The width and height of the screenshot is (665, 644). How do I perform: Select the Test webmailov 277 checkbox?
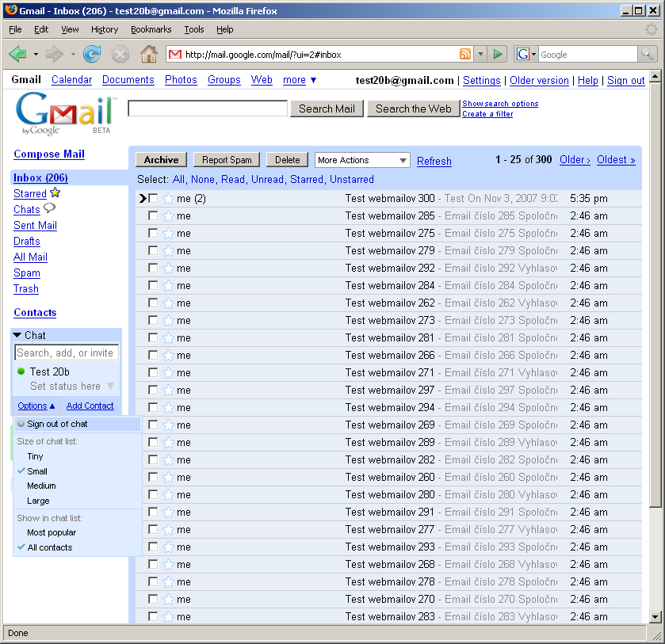click(153, 529)
